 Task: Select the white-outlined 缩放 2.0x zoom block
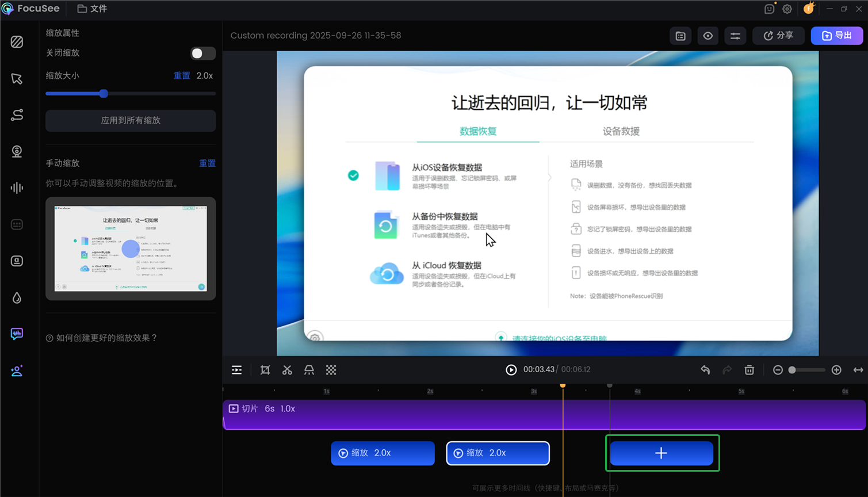tap(498, 453)
